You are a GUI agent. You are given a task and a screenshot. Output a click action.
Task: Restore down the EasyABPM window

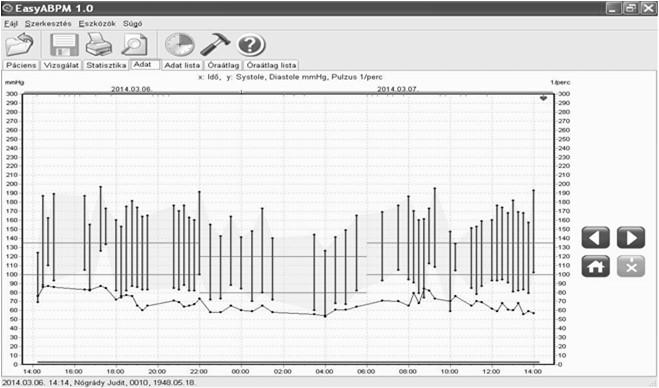(x=630, y=8)
